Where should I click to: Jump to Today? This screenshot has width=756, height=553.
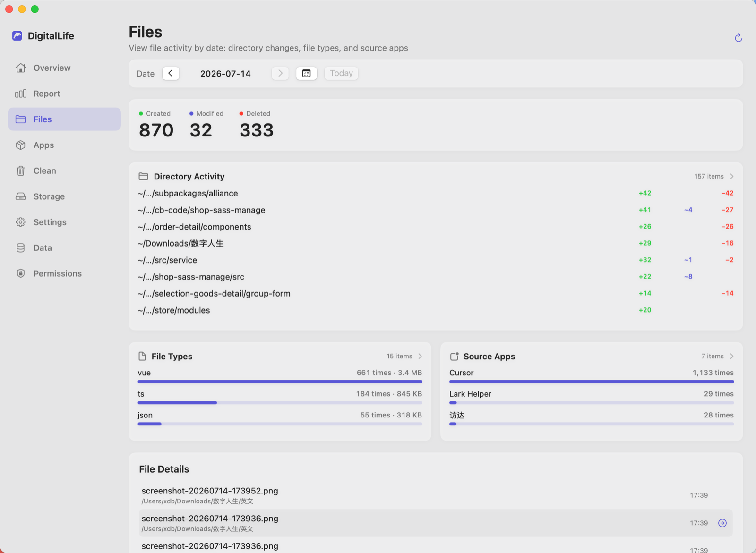pyautogui.click(x=341, y=73)
